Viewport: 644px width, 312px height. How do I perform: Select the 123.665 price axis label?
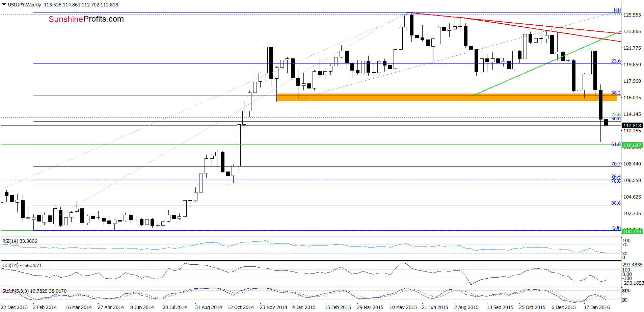click(x=632, y=31)
